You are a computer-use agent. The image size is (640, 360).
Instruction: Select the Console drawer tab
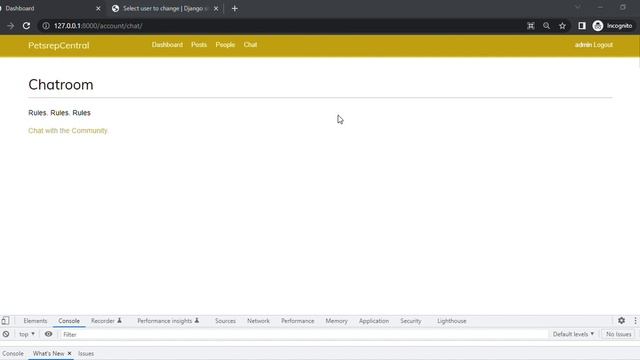click(13, 353)
